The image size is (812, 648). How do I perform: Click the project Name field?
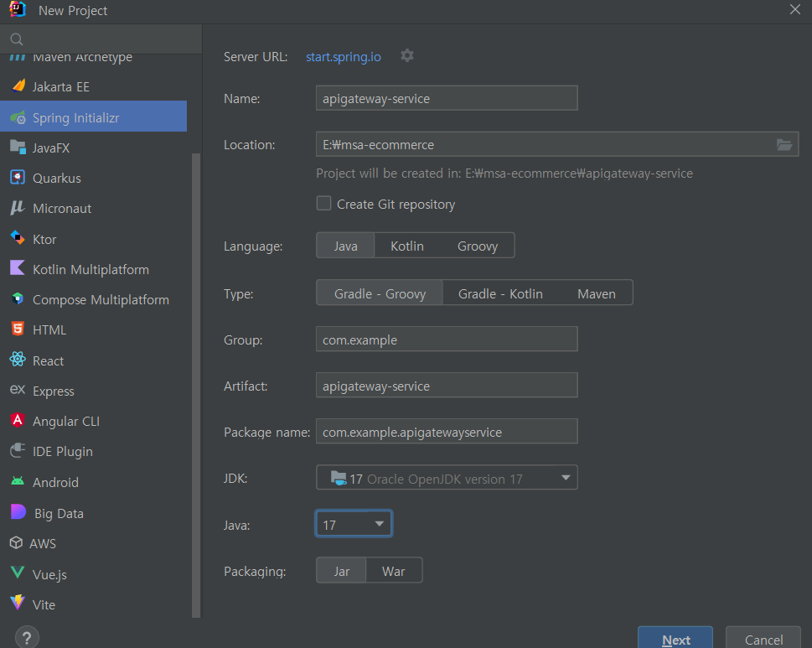coord(447,98)
